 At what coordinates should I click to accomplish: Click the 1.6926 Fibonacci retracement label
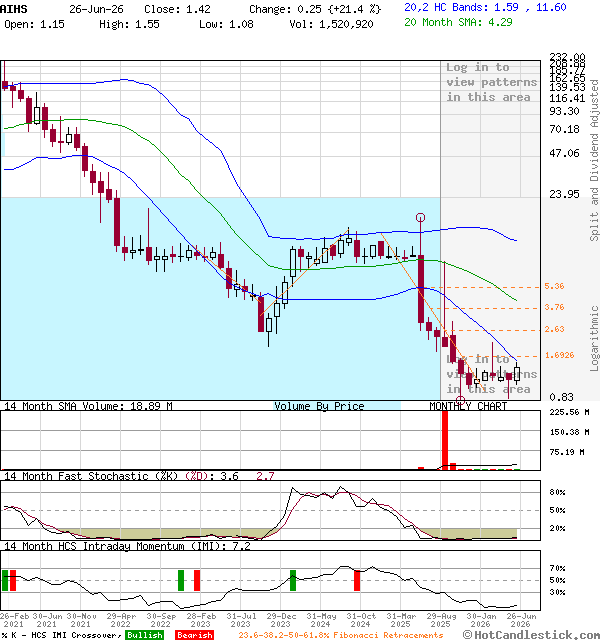(559, 355)
